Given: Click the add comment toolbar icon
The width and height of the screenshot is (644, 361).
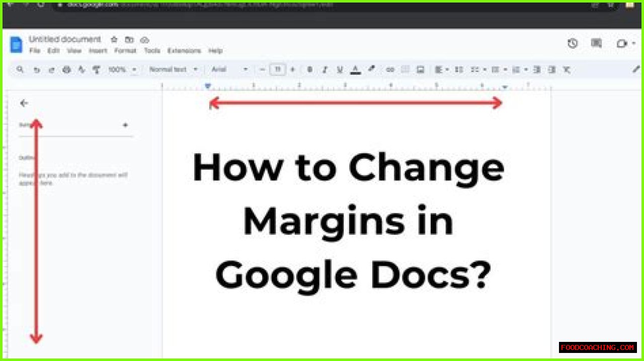Looking at the screenshot, I should (x=405, y=70).
